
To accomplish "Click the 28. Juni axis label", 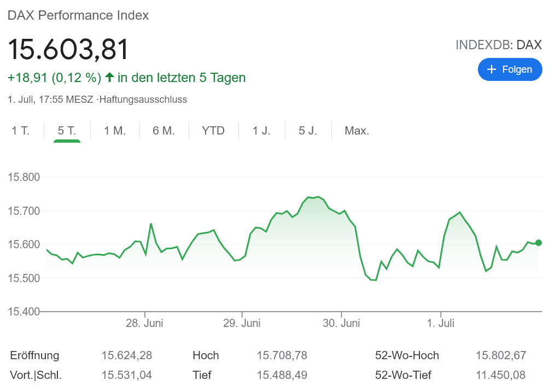I will click(x=144, y=323).
